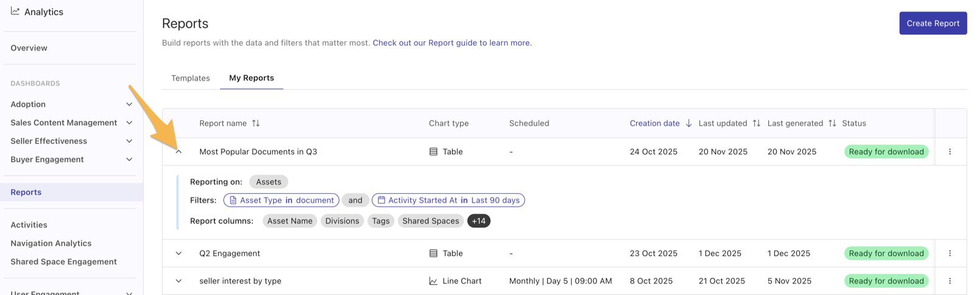Sort by Last updated column arrows
This screenshot has height=295, width=980.
tap(756, 123)
